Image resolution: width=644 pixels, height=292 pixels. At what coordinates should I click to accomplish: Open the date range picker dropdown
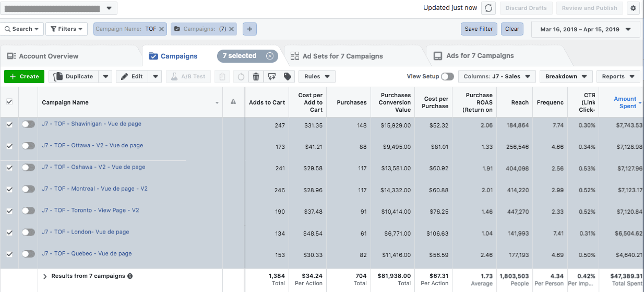[x=585, y=29]
